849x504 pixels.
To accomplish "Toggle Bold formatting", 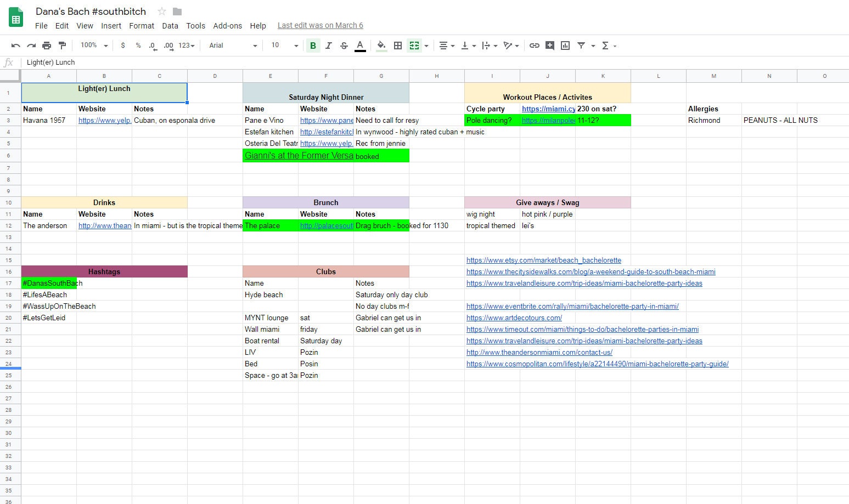I will [313, 46].
